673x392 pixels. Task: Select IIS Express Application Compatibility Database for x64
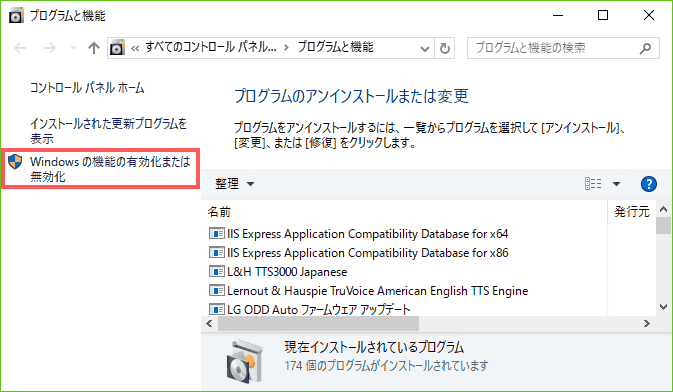coord(367,234)
